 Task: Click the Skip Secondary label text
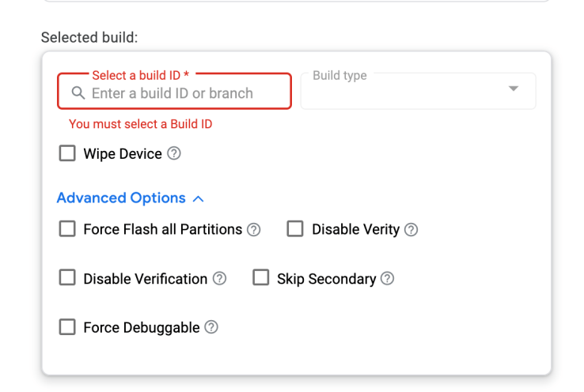coord(326,279)
